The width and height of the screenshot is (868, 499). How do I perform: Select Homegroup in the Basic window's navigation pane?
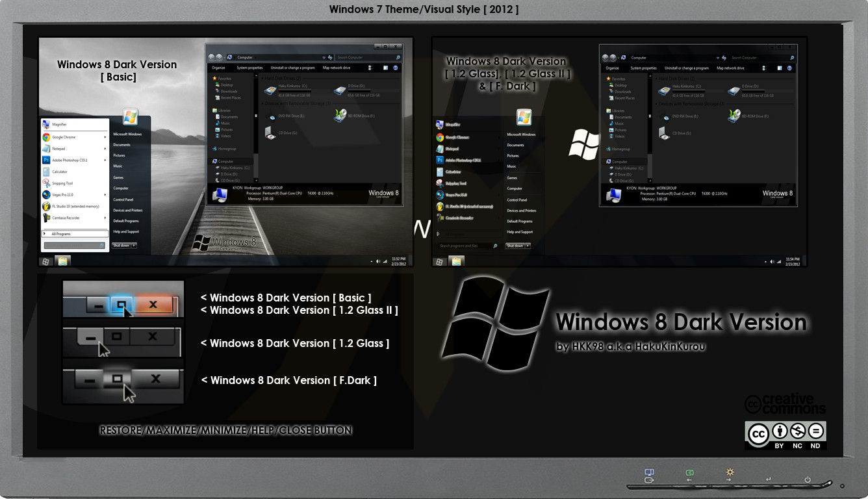point(225,149)
